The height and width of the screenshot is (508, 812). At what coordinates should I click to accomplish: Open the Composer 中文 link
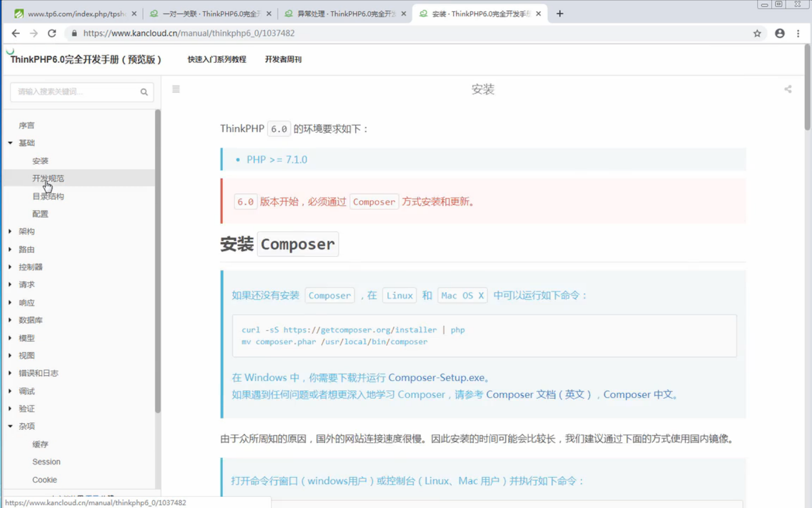click(x=638, y=394)
